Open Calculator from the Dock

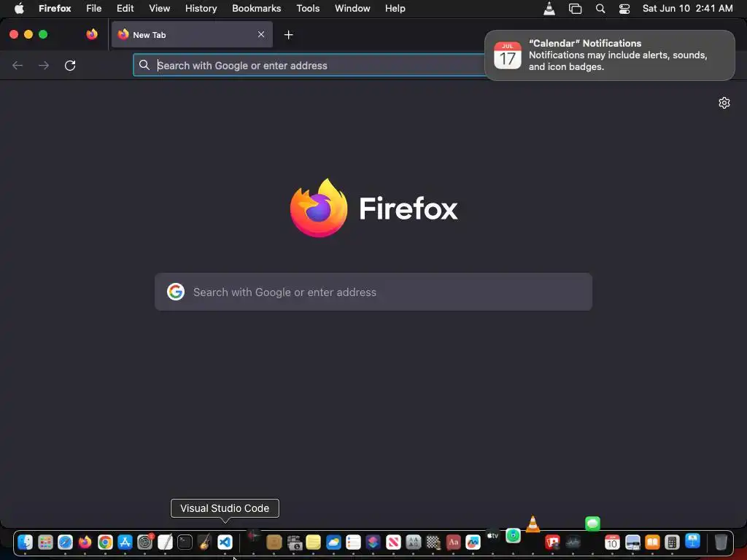[x=672, y=542]
